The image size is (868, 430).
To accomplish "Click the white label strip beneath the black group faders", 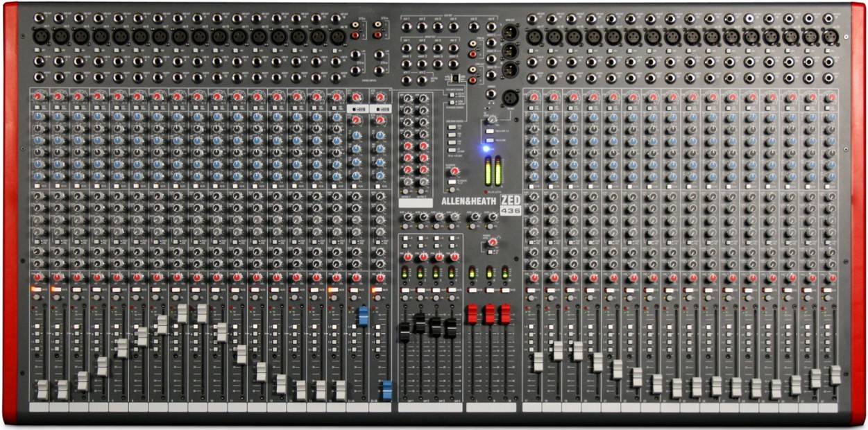I will click(x=429, y=407).
